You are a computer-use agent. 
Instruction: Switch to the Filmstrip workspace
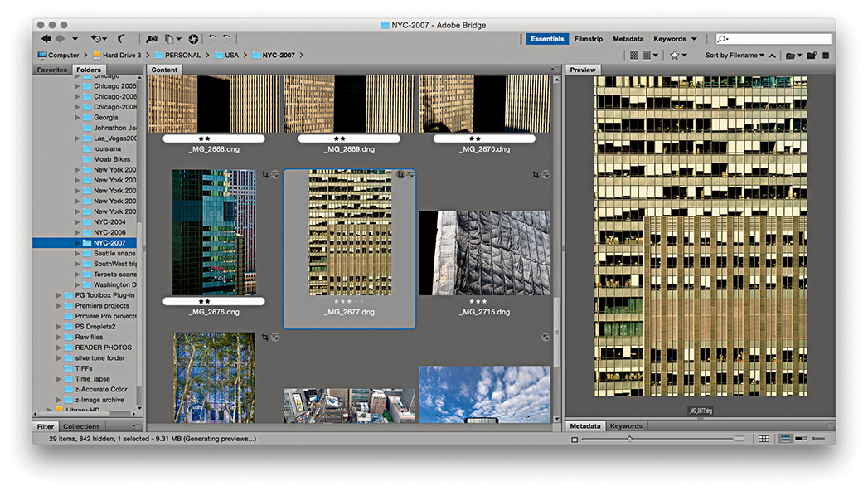[588, 39]
